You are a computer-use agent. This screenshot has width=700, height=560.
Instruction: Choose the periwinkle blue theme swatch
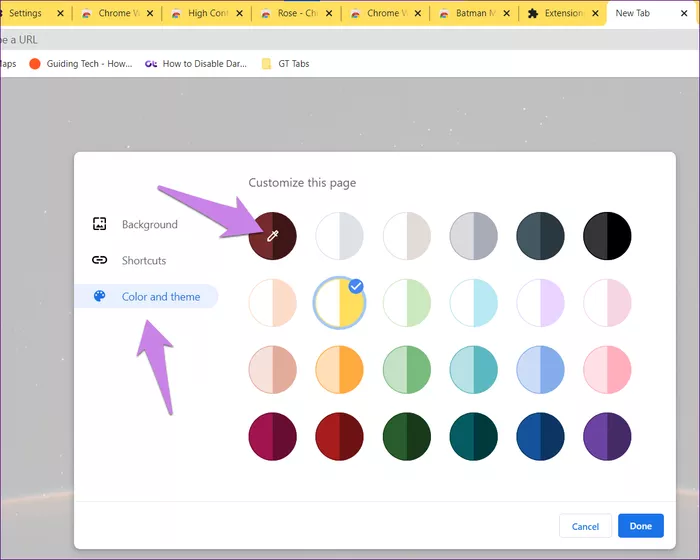point(540,369)
